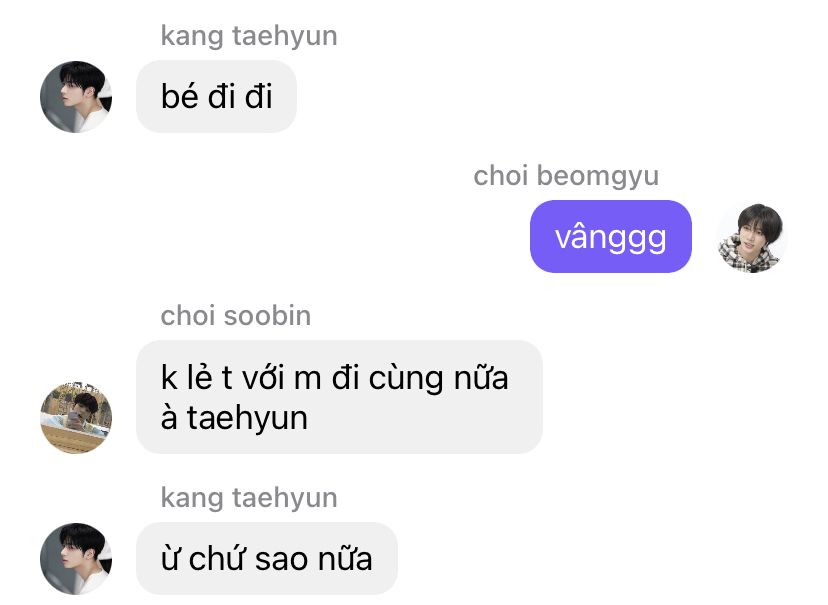
Task: Select the purple 'vânggg' message bubble
Action: [611, 237]
